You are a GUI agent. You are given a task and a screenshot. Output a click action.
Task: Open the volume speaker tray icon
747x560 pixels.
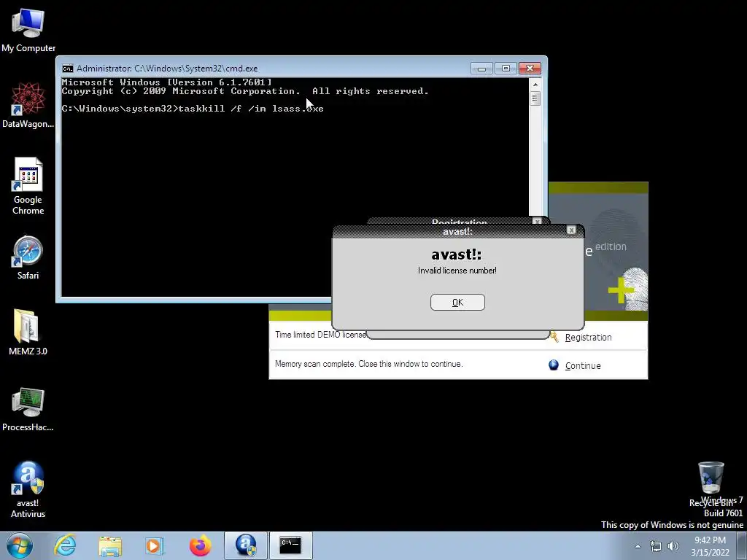[673, 546]
